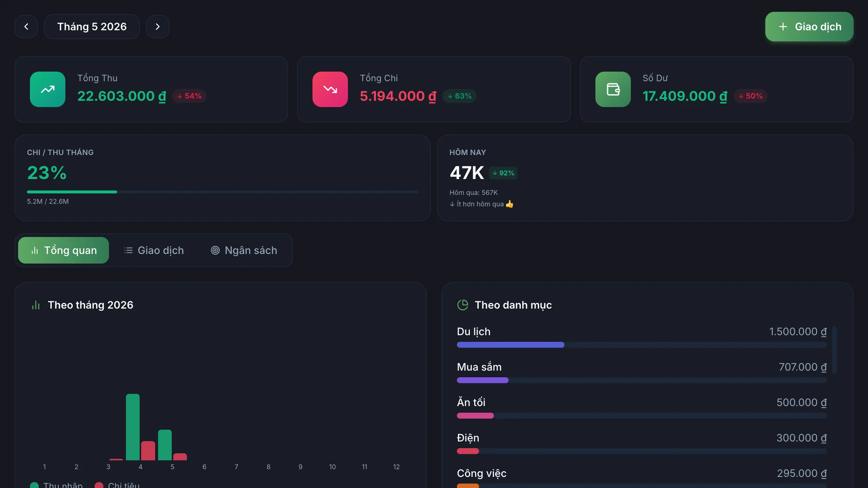The width and height of the screenshot is (868, 488).
Task: Click the Điện category progress bar
Action: (642, 451)
